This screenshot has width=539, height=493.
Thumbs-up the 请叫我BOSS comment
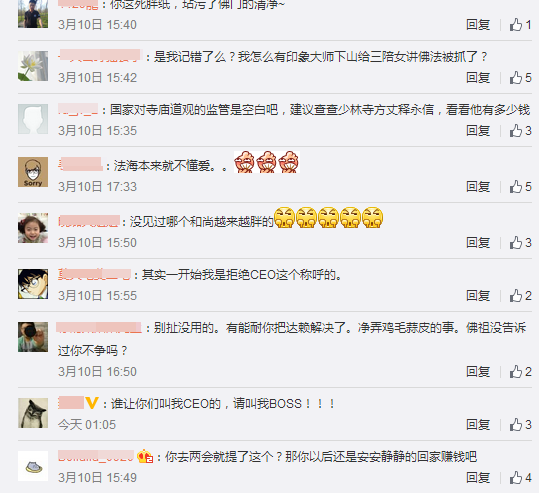click(x=520, y=425)
